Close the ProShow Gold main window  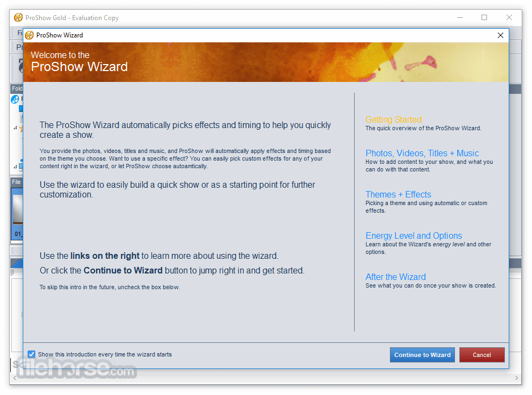[509, 17]
